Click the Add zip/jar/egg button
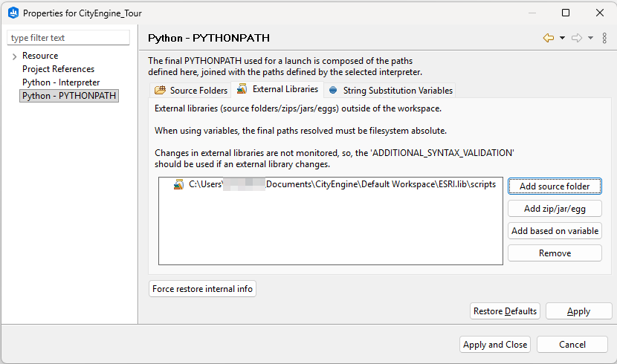The width and height of the screenshot is (617, 364). coord(555,209)
